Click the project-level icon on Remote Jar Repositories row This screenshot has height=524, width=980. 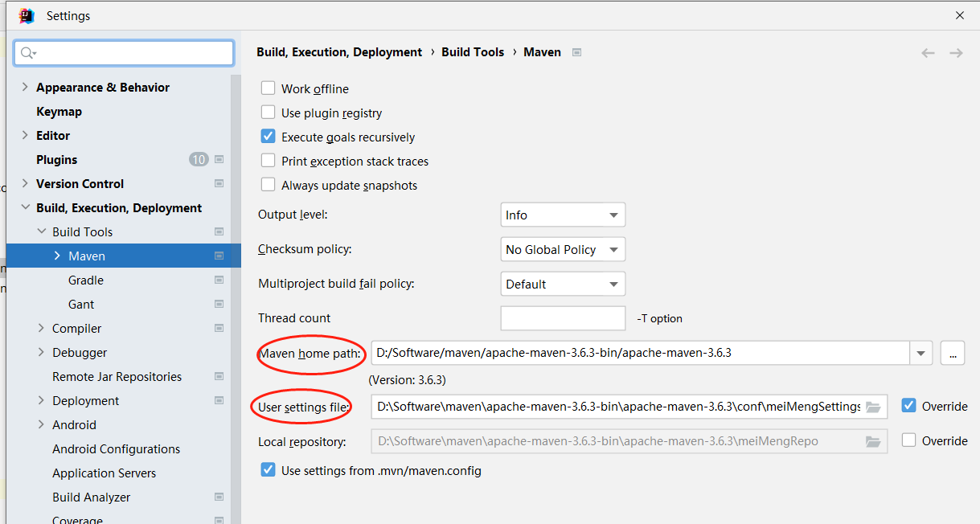pos(219,376)
